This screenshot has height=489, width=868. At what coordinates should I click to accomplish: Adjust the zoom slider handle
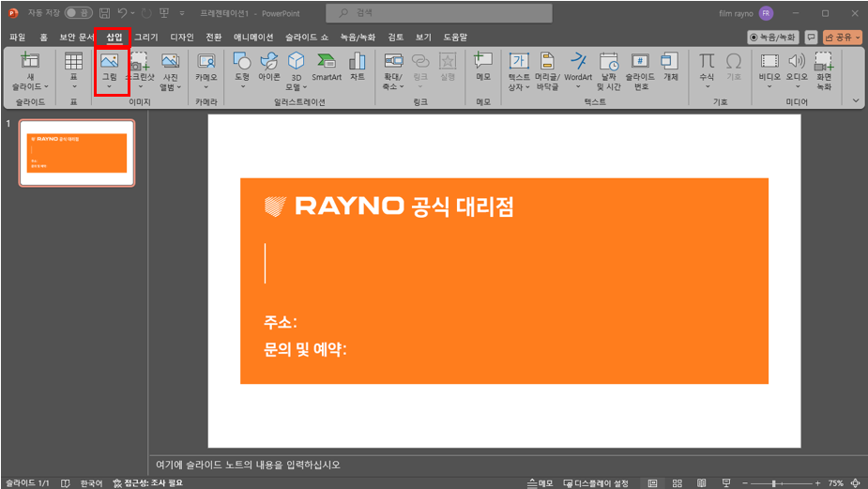pos(774,483)
